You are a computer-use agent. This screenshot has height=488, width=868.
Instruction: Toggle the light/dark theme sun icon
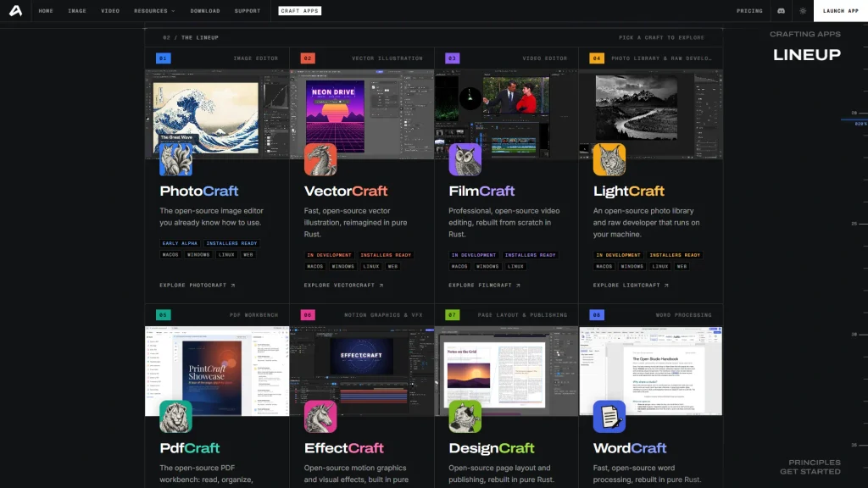click(x=803, y=11)
